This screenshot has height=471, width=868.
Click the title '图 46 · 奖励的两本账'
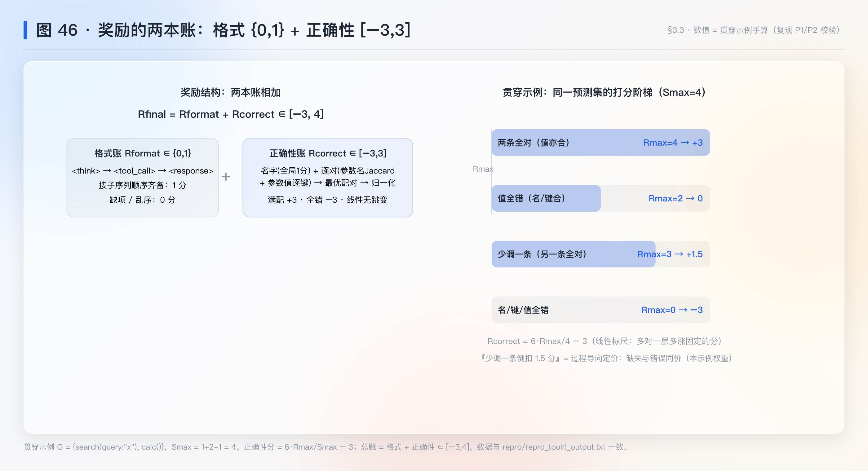click(120, 30)
